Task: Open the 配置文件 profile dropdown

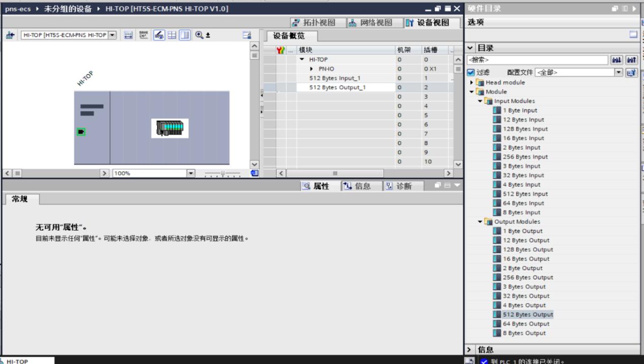Action: (x=618, y=72)
